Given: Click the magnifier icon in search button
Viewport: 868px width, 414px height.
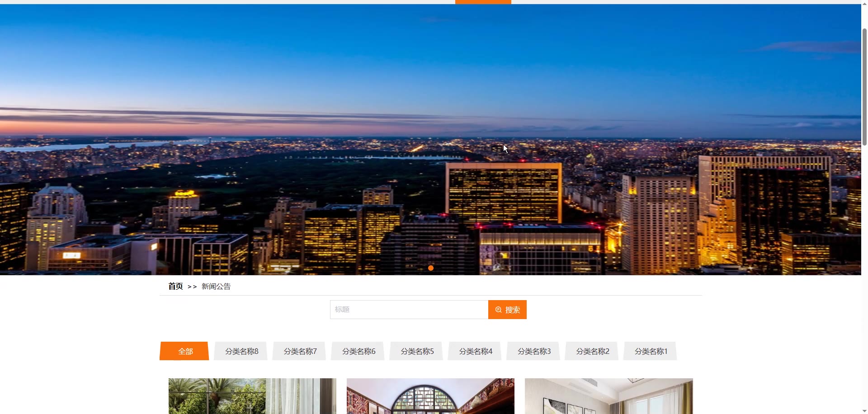Looking at the screenshot, I should tap(498, 310).
